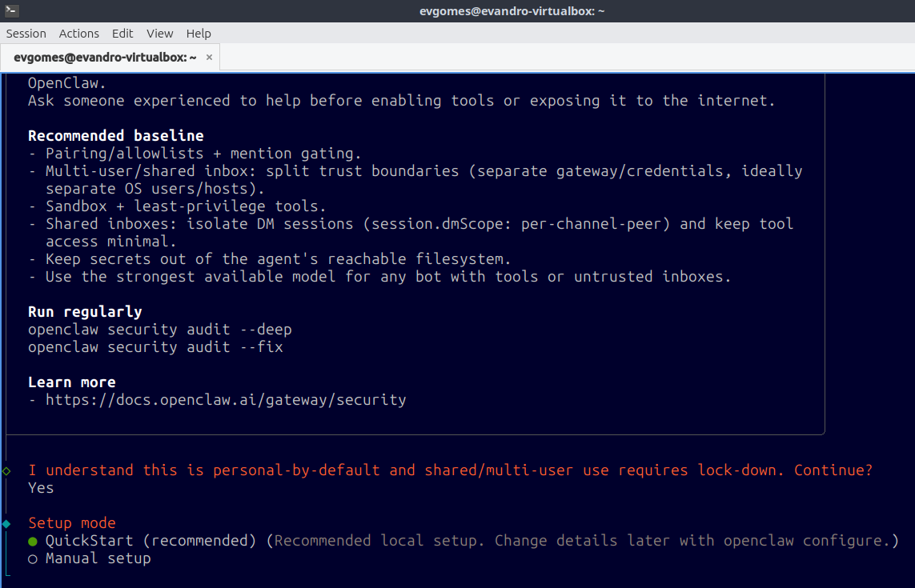
Task: Open the Help menu
Action: pos(199,34)
